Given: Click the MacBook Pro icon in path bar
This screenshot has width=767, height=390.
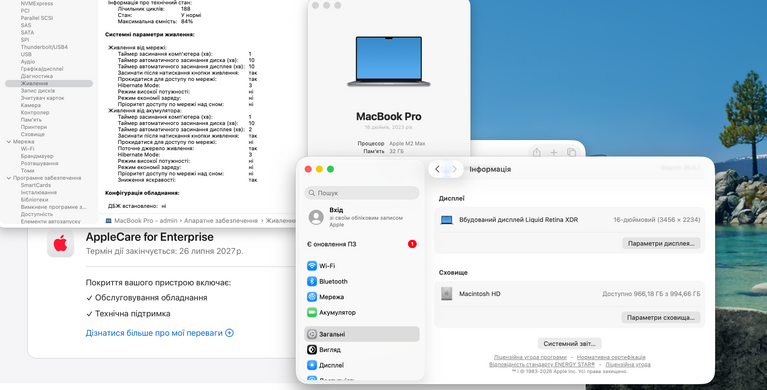Looking at the screenshot, I should click(x=109, y=221).
